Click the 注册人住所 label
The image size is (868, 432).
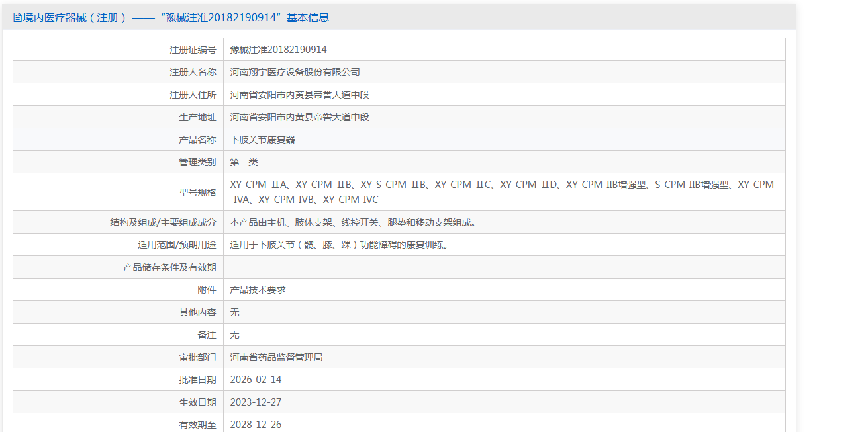[x=193, y=95]
